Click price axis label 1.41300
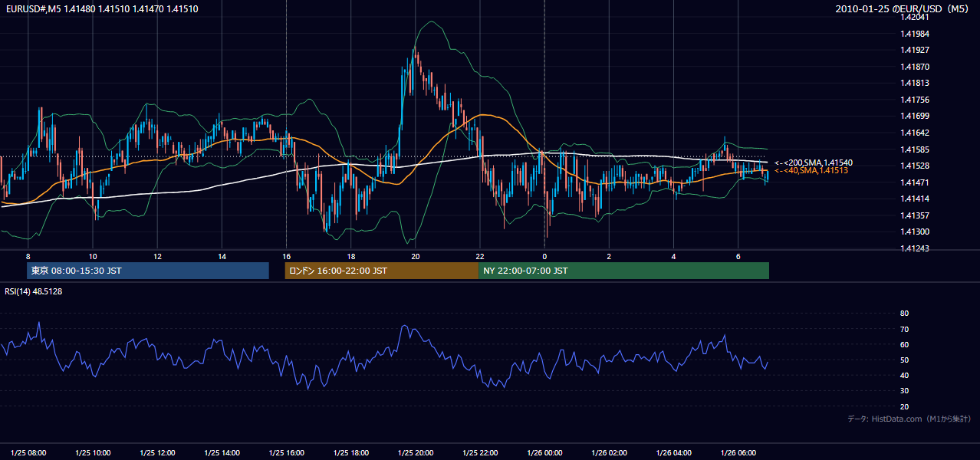The width and height of the screenshot is (980, 460). click(x=913, y=232)
